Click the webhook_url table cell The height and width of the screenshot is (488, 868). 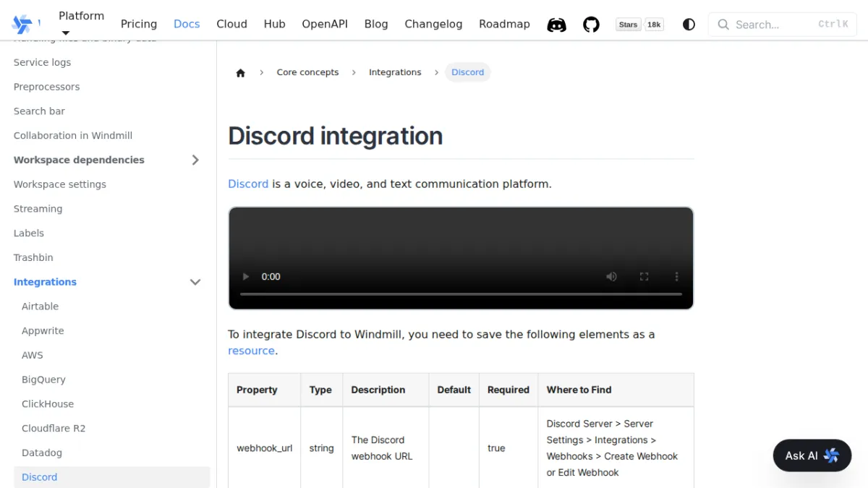pos(265,448)
